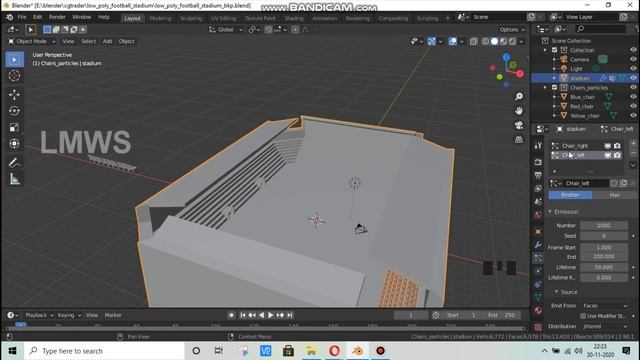This screenshot has height=360, width=640.
Task: Select the Select Box tool
Action: pyautogui.click(x=14, y=60)
